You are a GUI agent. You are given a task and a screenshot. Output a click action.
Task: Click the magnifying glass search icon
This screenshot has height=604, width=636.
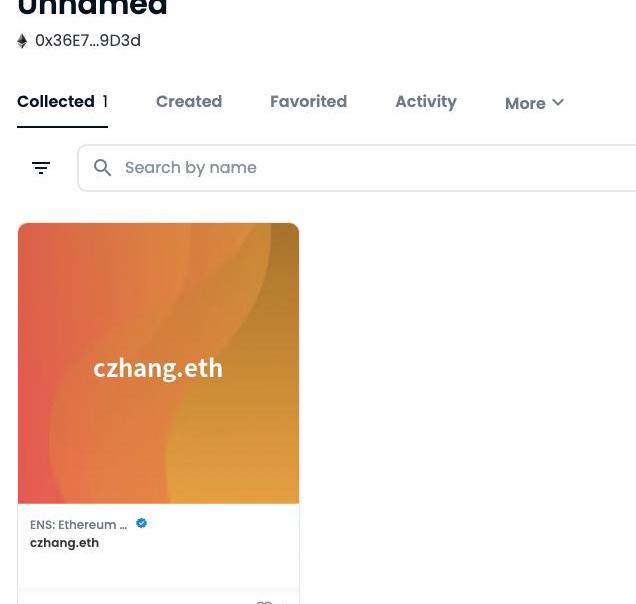tap(102, 167)
